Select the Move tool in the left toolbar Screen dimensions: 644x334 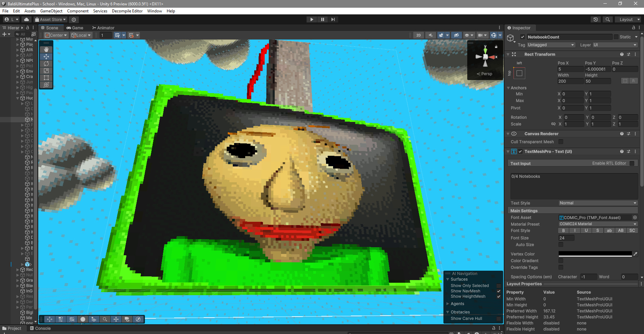[46, 57]
